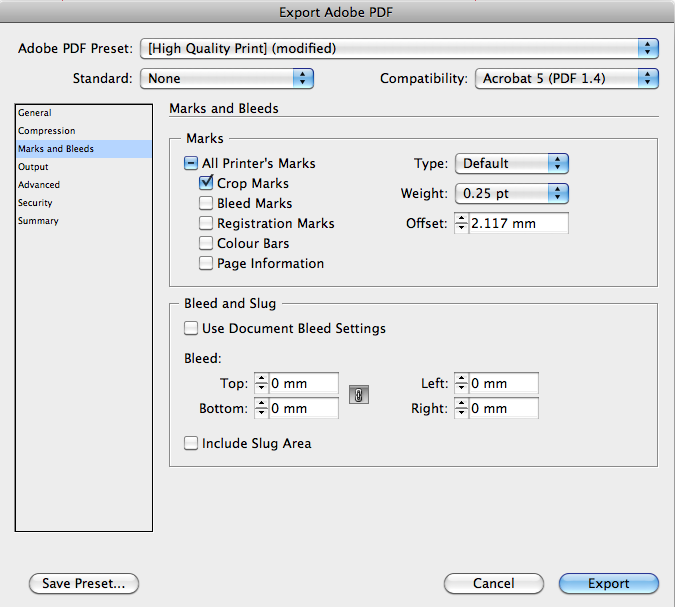The width and height of the screenshot is (675, 607).
Task: Click the bleed chain-link constrain icon
Action: 359,395
